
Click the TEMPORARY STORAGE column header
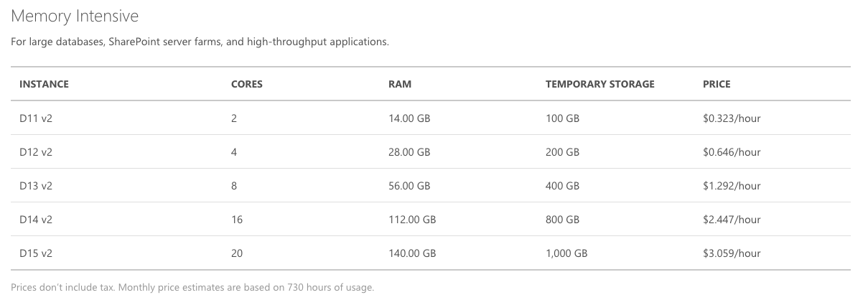(x=599, y=84)
